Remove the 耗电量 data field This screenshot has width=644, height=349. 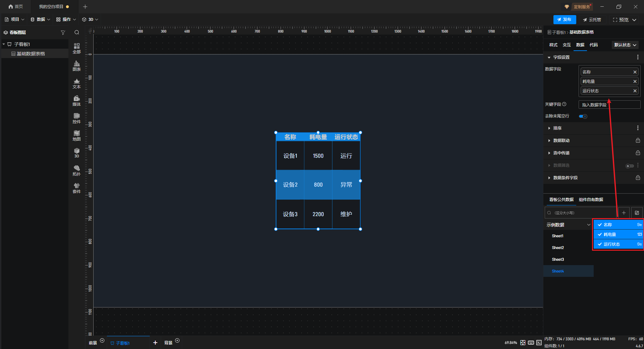pyautogui.click(x=635, y=82)
